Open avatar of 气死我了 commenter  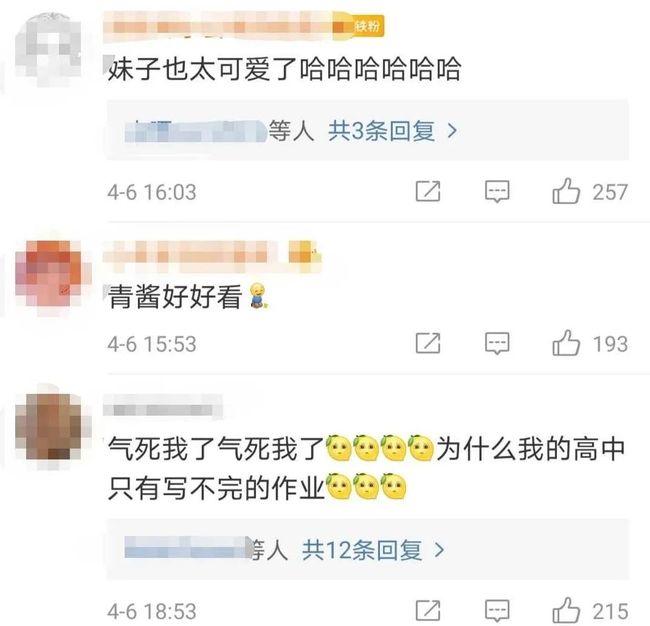[x=51, y=428]
